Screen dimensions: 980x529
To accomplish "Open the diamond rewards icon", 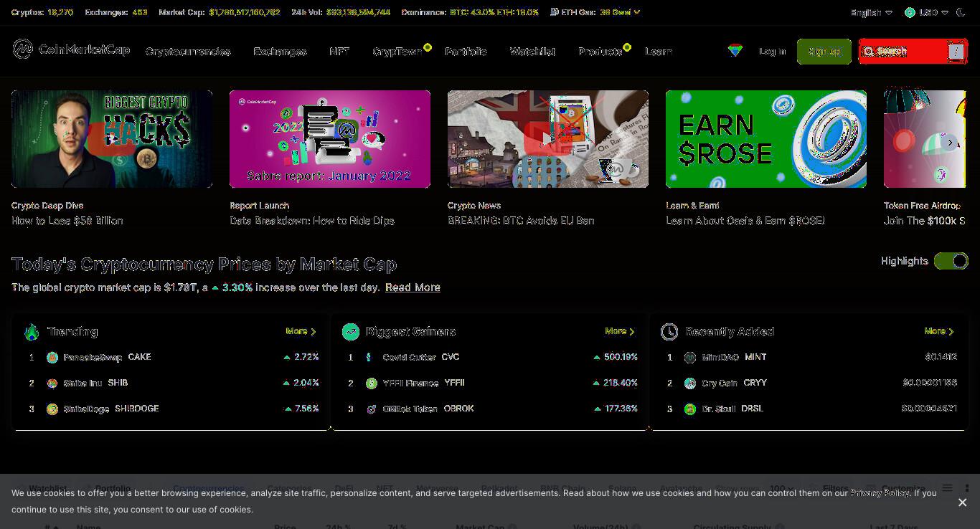I will (x=735, y=50).
